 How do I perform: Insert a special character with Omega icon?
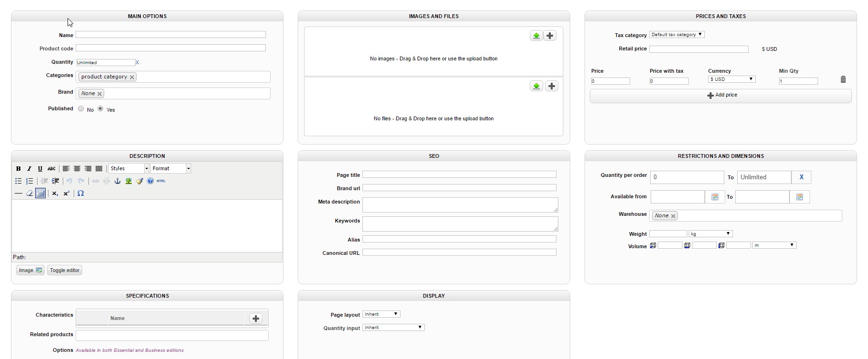[80, 193]
